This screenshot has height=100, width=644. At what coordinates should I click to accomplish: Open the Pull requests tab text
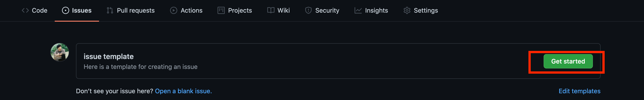pos(136,10)
